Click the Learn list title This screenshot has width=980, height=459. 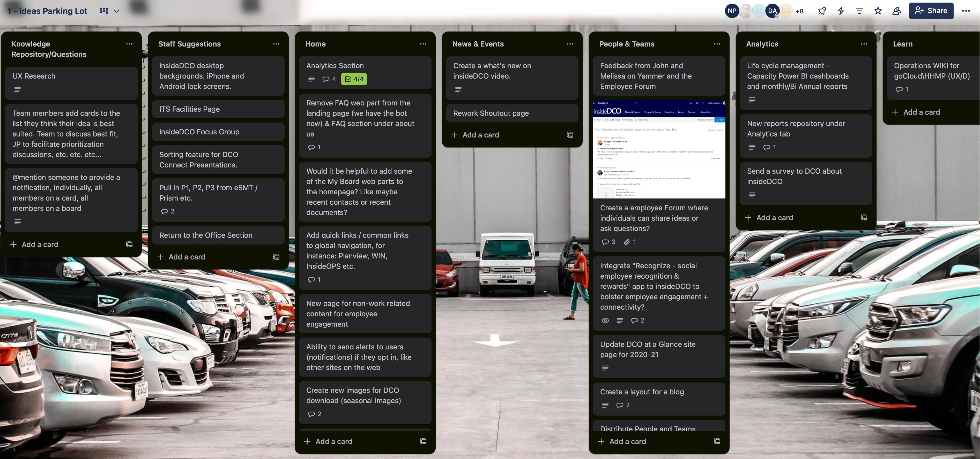pos(902,44)
